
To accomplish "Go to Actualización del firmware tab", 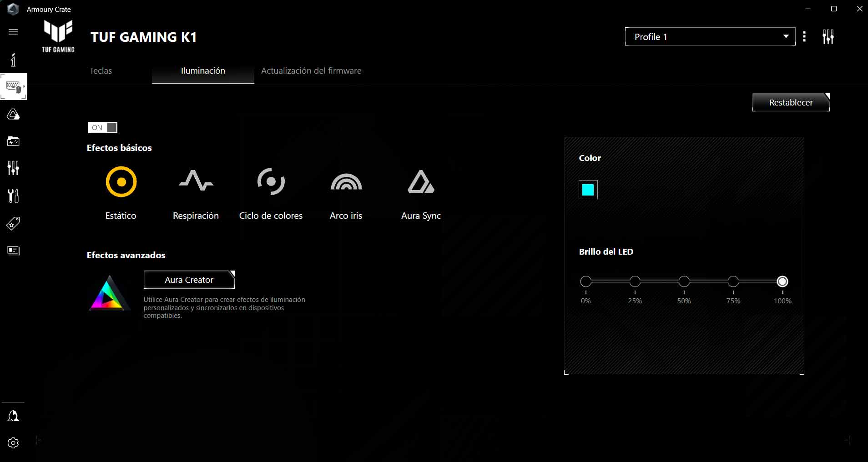I will 311,71.
